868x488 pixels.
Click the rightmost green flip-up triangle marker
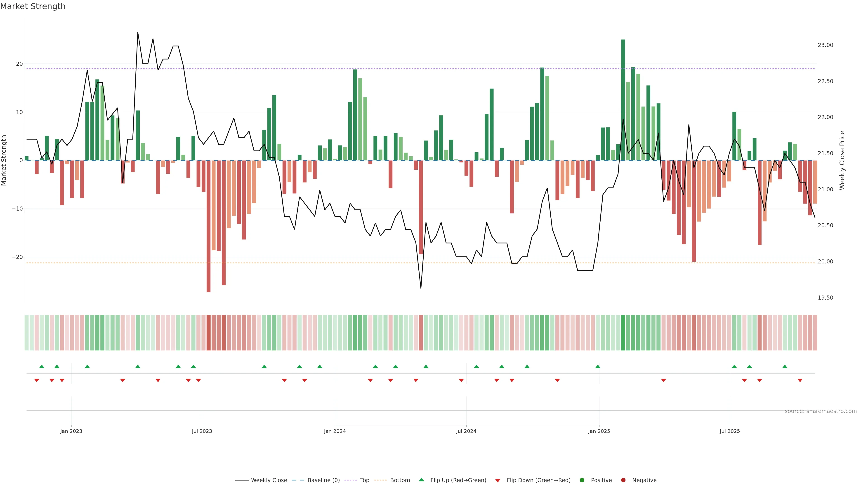point(785,366)
